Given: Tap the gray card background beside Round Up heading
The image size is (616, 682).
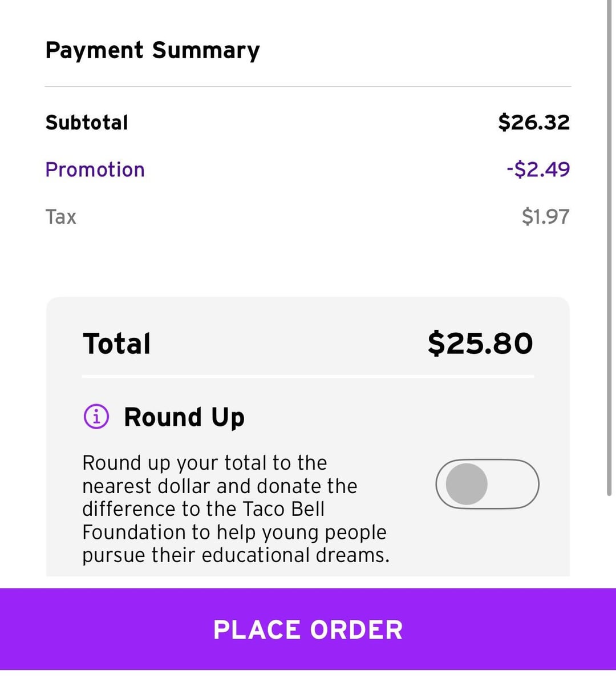Looking at the screenshot, I should (388, 417).
